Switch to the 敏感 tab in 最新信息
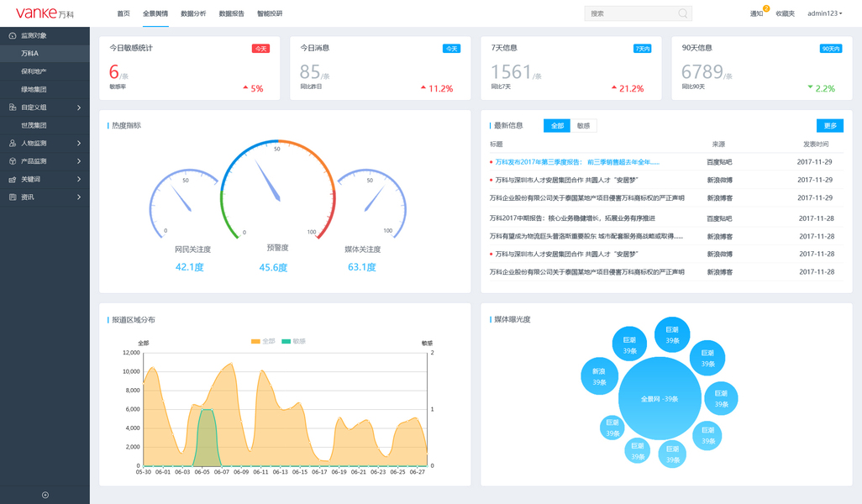The width and height of the screenshot is (862, 504). (x=583, y=126)
